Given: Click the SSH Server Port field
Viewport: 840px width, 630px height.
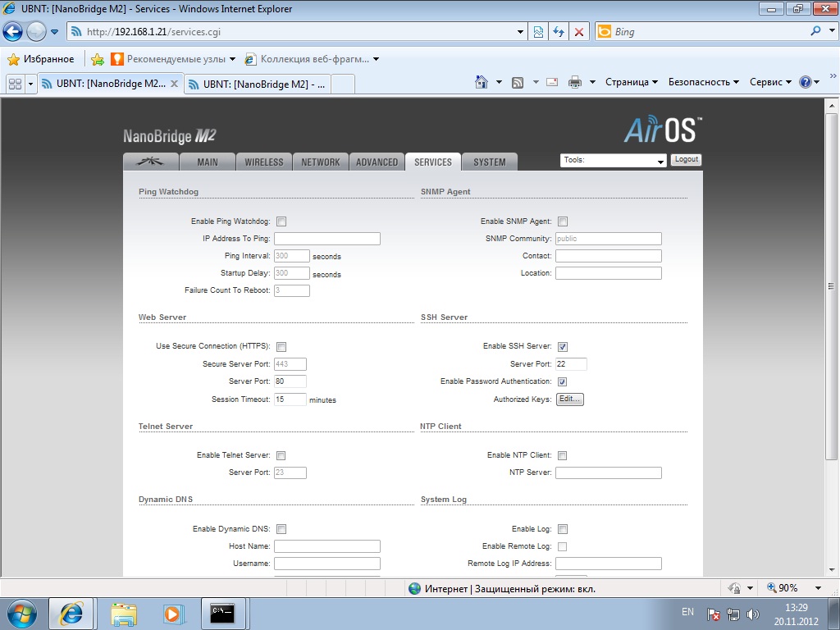Looking at the screenshot, I should [571, 364].
